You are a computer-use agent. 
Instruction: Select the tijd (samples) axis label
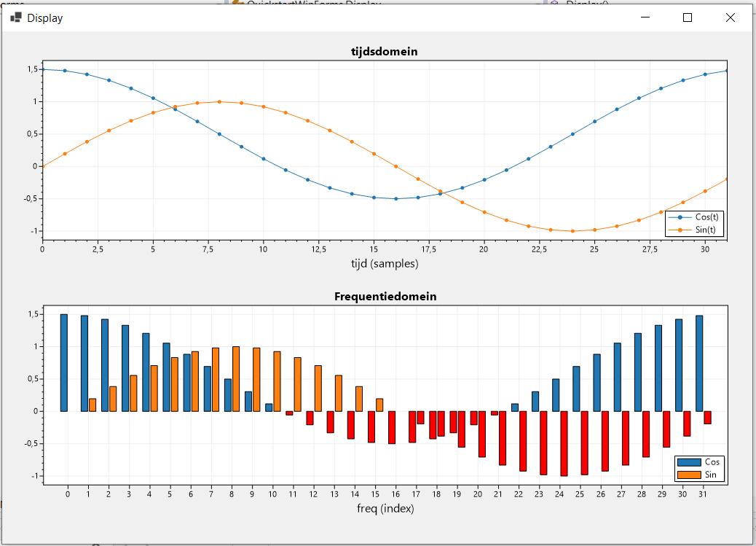[x=385, y=263]
